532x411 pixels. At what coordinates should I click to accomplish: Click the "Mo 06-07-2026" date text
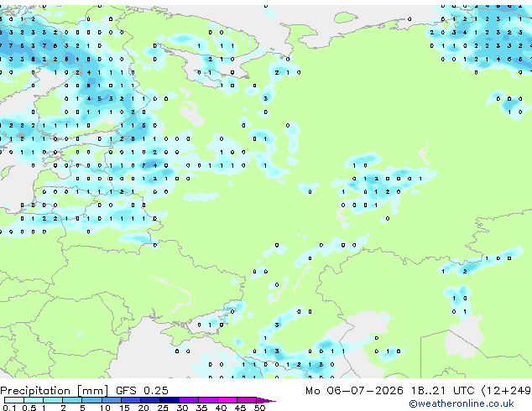point(354,390)
